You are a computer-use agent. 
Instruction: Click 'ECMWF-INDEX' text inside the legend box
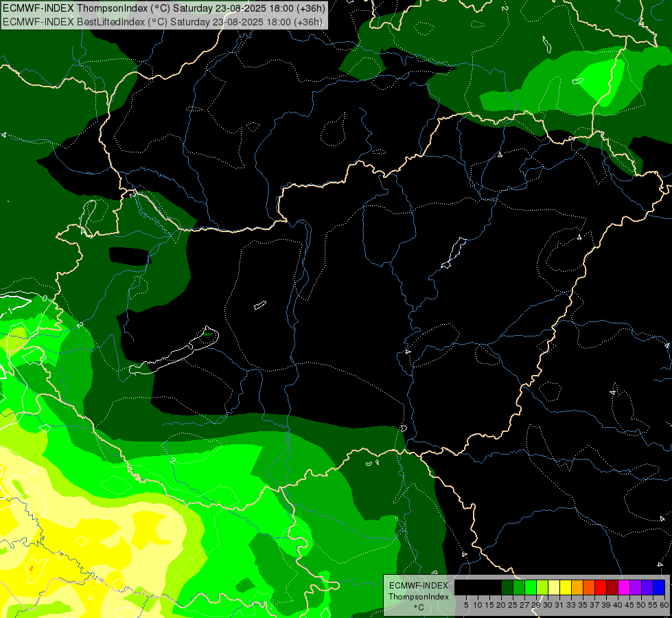(418, 586)
